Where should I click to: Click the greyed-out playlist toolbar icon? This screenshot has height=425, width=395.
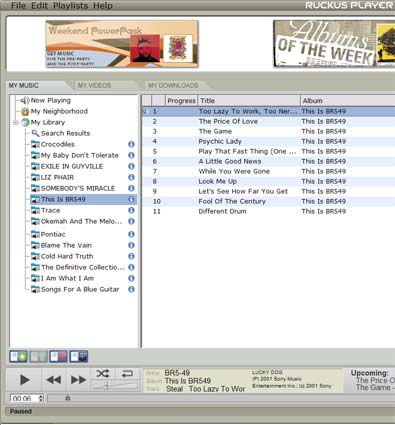38,357
